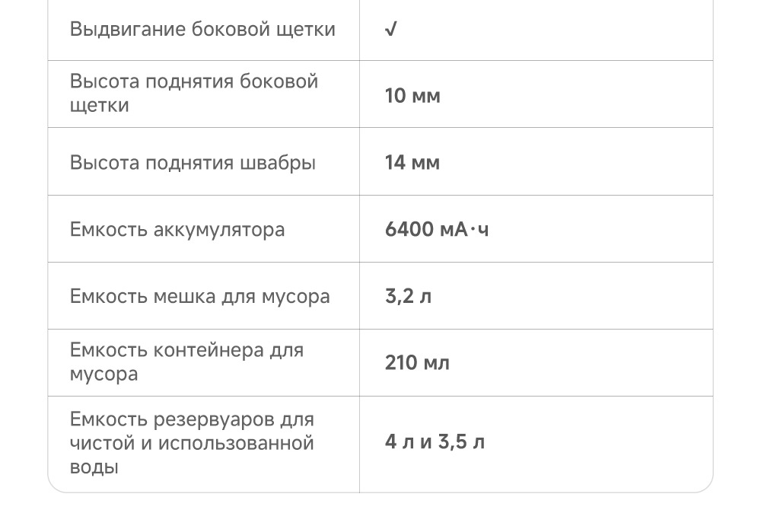Click the "Высота поднятия швабры" label
The image size is (761, 532).
coord(193,163)
